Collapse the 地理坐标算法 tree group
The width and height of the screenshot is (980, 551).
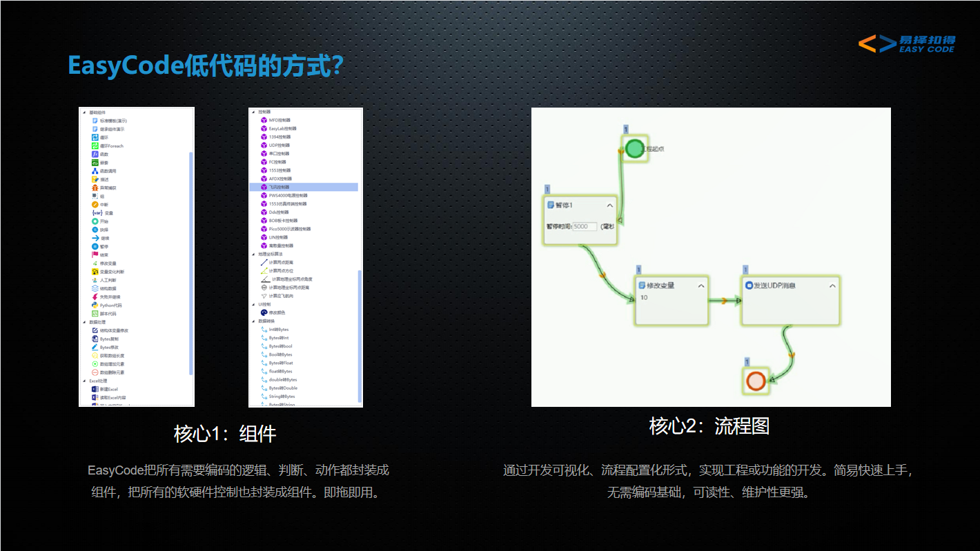[x=253, y=254]
